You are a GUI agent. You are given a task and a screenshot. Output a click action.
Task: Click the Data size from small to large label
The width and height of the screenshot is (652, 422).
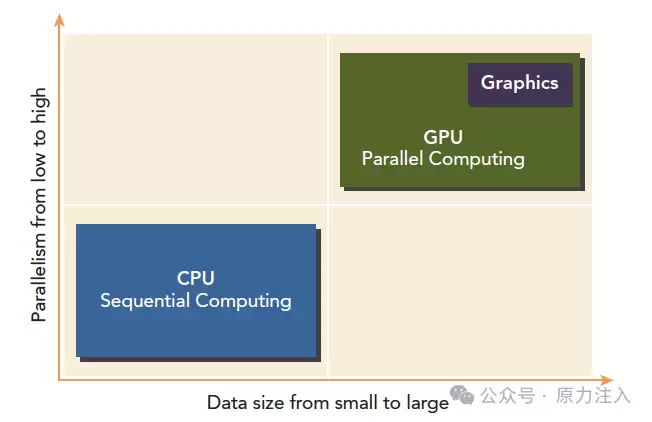328,403
